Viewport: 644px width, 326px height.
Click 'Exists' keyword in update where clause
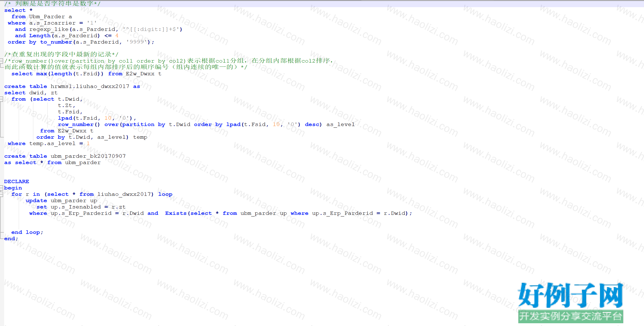(176, 213)
